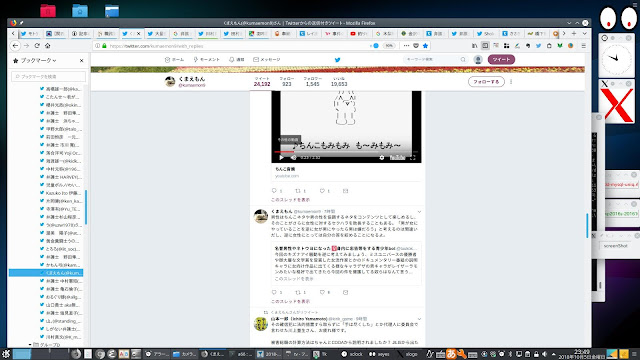Open profile more options vertical dots
This screenshot has width=640, height=360.
coord(511,82)
